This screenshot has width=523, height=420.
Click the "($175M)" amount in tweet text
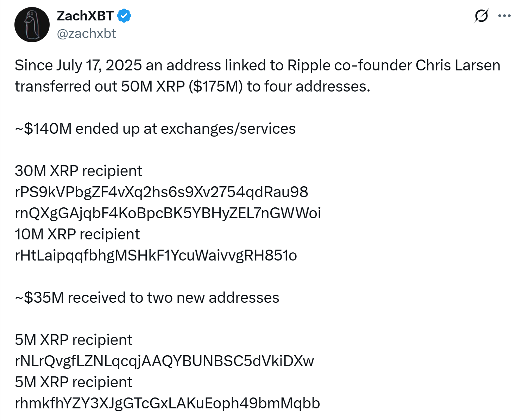tap(216, 87)
